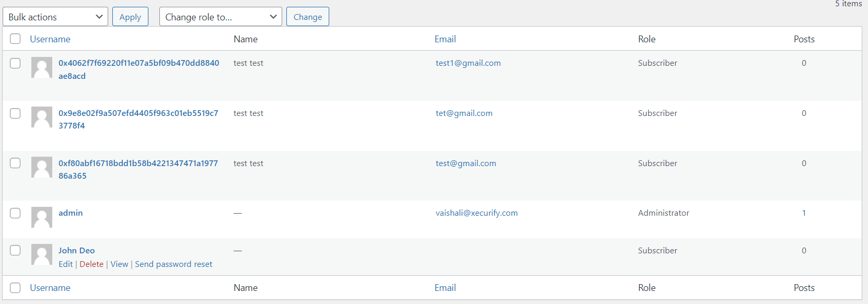
Task: Open user 0x9e8e02f9a507efd4405f963c01eb5519c73778f4
Action: (138, 119)
